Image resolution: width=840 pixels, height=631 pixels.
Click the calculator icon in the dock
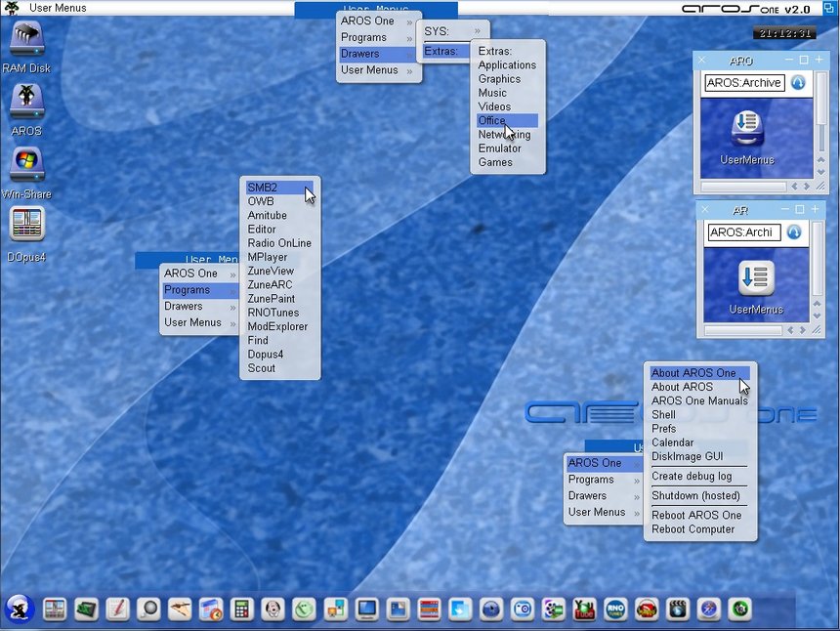click(x=242, y=609)
